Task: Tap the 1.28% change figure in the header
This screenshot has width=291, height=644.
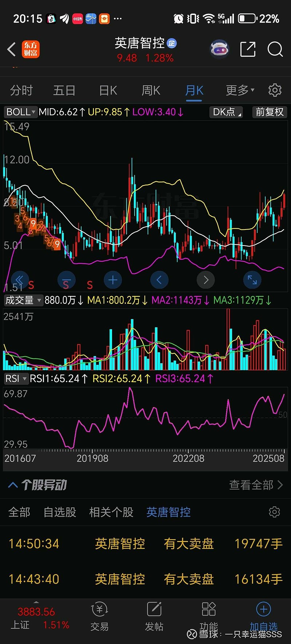Action: (159, 58)
